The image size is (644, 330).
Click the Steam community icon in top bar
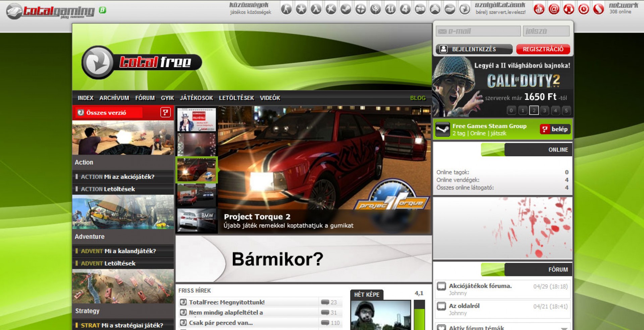346,9
